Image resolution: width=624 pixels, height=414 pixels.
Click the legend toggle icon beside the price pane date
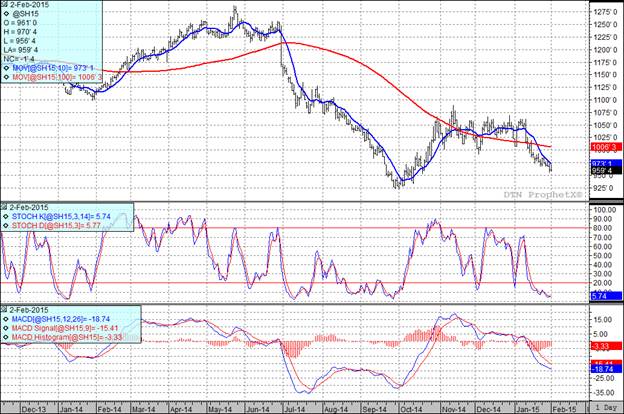[x=5, y=4]
